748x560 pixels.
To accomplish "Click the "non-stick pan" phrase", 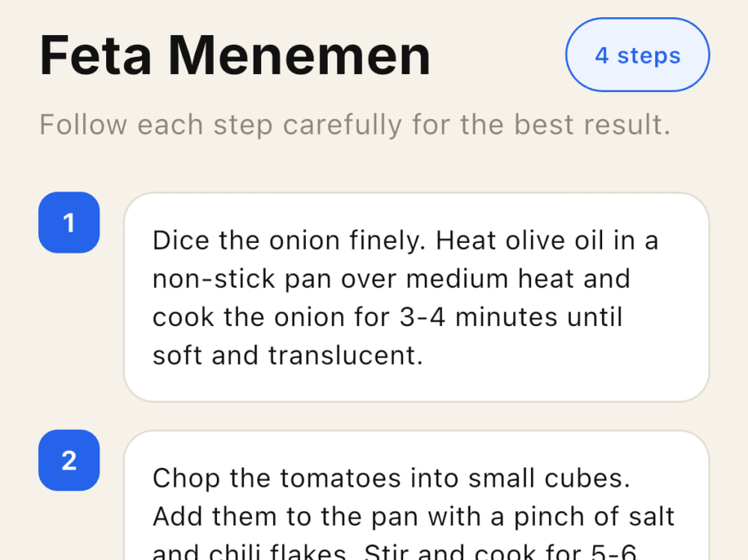I will (x=242, y=279).
